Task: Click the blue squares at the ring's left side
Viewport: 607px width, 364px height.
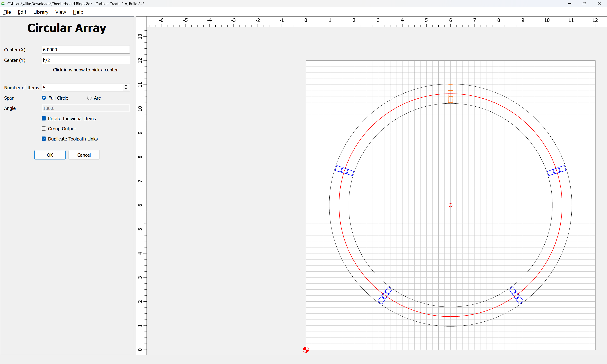Action: pos(344,170)
